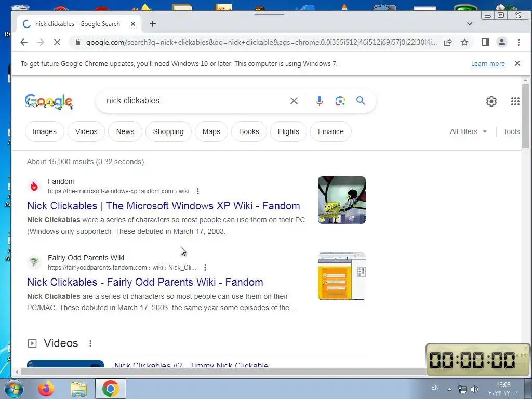The height and width of the screenshot is (399, 532).
Task: Open Windows Explorer from taskbar
Action: click(x=78, y=389)
